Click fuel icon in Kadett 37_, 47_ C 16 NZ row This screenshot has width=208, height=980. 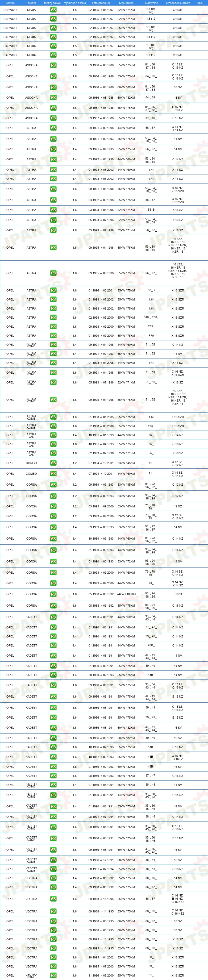[x=53, y=776]
